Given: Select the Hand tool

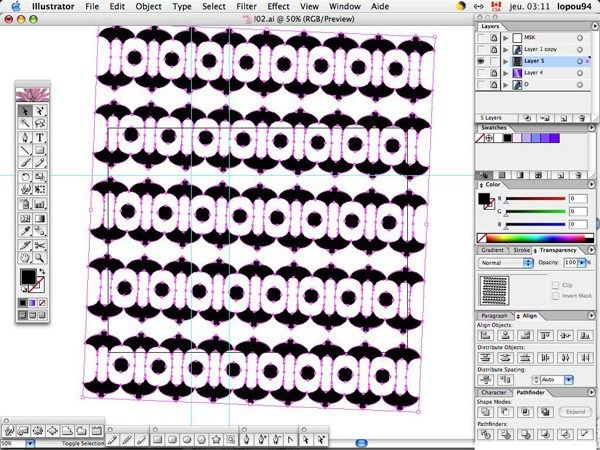Looking at the screenshot, I should (x=25, y=258).
